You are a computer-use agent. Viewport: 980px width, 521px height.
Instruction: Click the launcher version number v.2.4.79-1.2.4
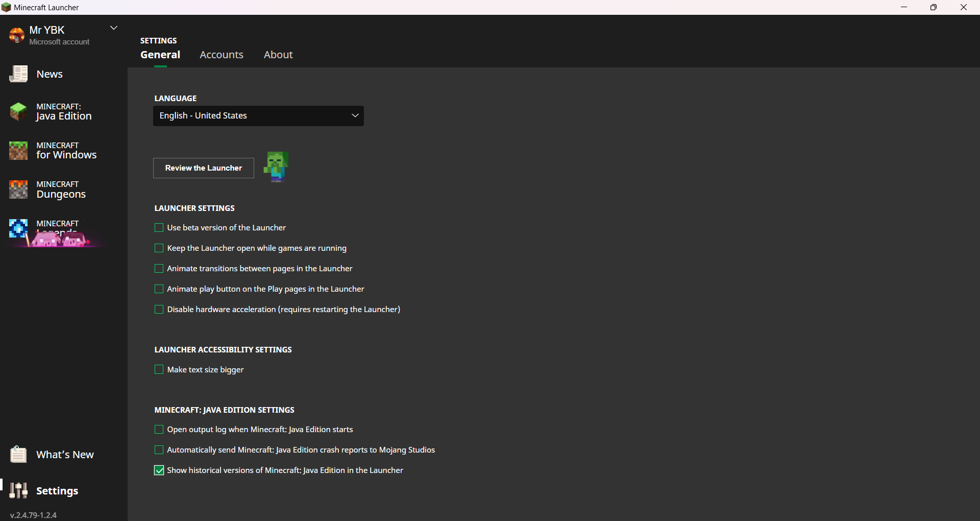click(x=33, y=515)
